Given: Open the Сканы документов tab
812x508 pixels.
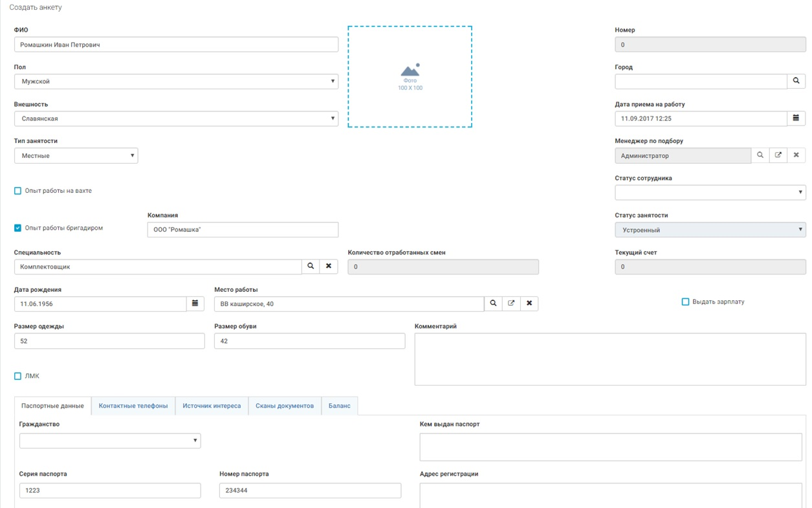Looking at the screenshot, I should [x=285, y=406].
